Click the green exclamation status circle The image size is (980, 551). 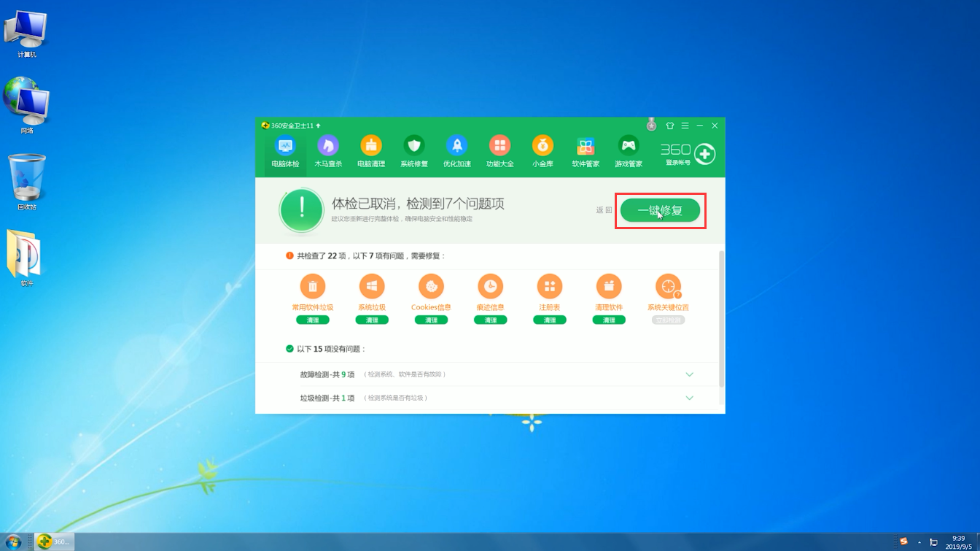tap(301, 210)
